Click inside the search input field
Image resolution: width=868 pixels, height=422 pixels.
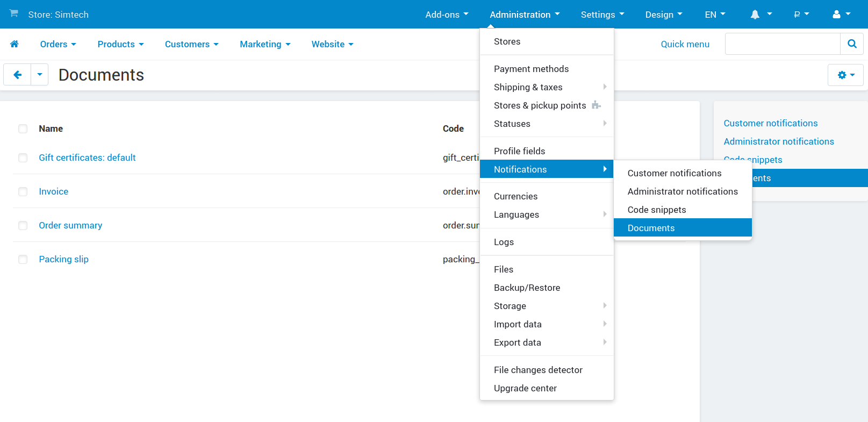[x=783, y=44]
